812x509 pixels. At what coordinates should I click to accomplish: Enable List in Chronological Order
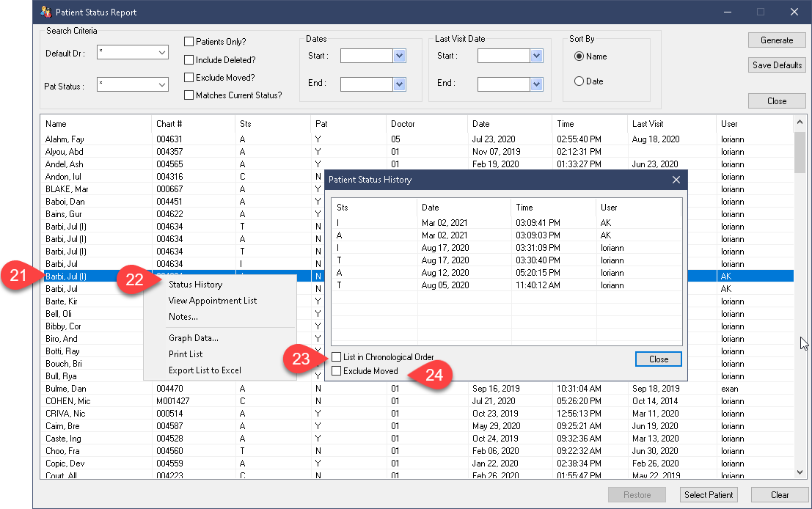pyautogui.click(x=337, y=356)
